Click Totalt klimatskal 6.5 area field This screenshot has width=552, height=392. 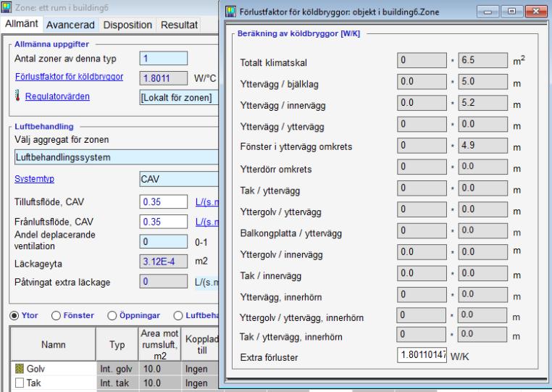tap(482, 60)
